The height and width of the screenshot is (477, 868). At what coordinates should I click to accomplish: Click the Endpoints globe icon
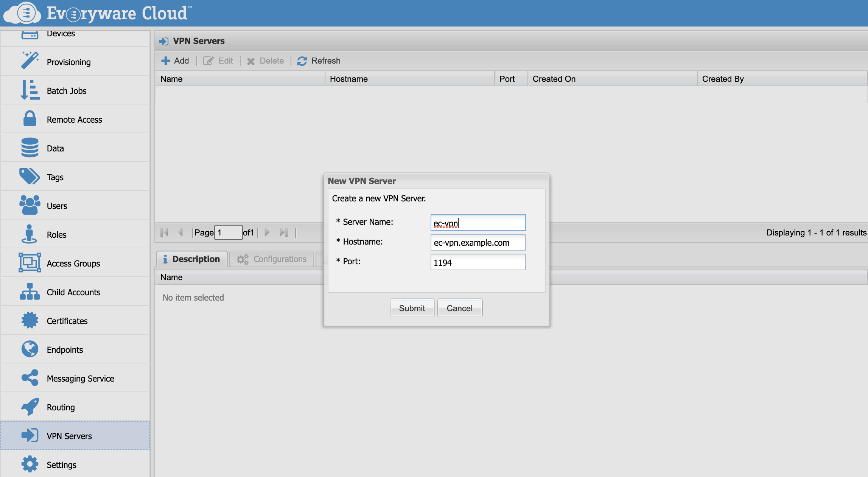coord(30,349)
